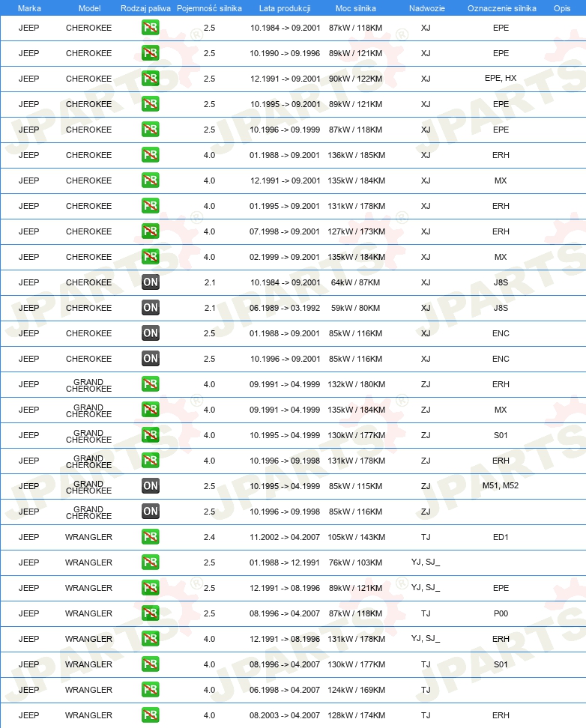
Task: Click petrol icon in Cherokee 02.1999 row
Action: coord(150,257)
